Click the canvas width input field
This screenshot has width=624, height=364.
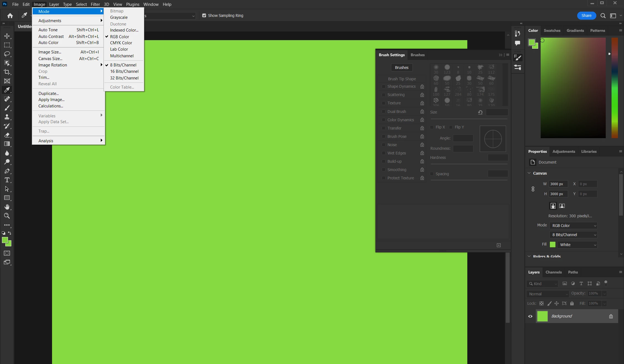tap(558, 184)
